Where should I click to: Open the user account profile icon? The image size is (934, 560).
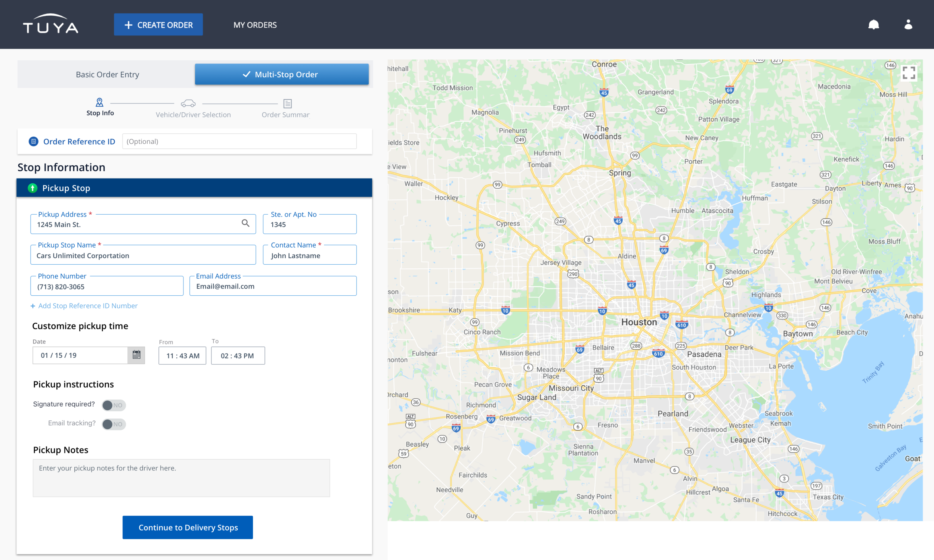click(x=908, y=25)
